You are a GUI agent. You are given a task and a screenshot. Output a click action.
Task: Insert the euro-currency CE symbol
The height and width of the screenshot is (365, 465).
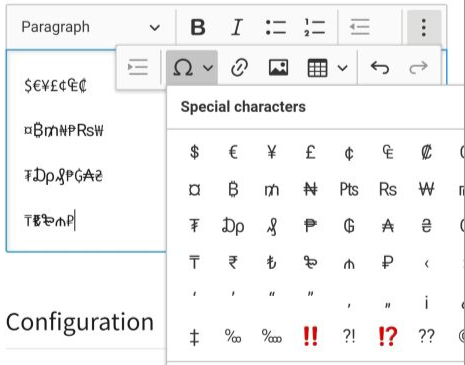(x=388, y=152)
